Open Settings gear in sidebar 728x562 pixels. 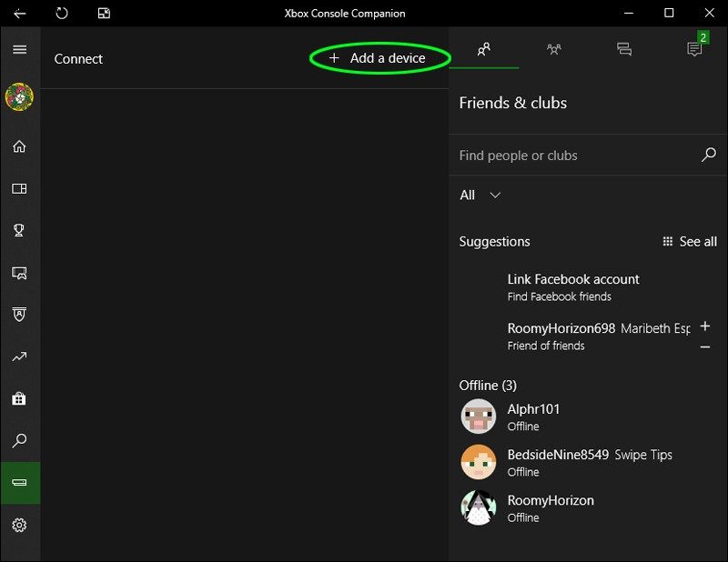point(19,525)
